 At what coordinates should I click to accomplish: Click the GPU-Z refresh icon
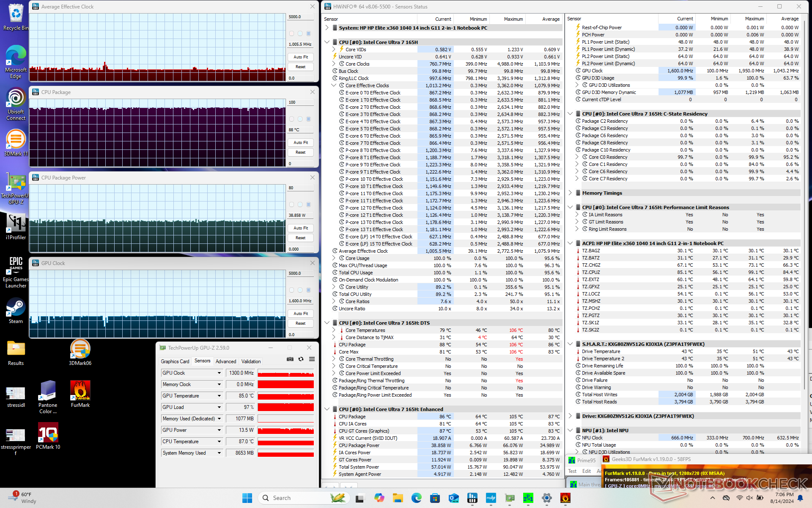point(301,359)
